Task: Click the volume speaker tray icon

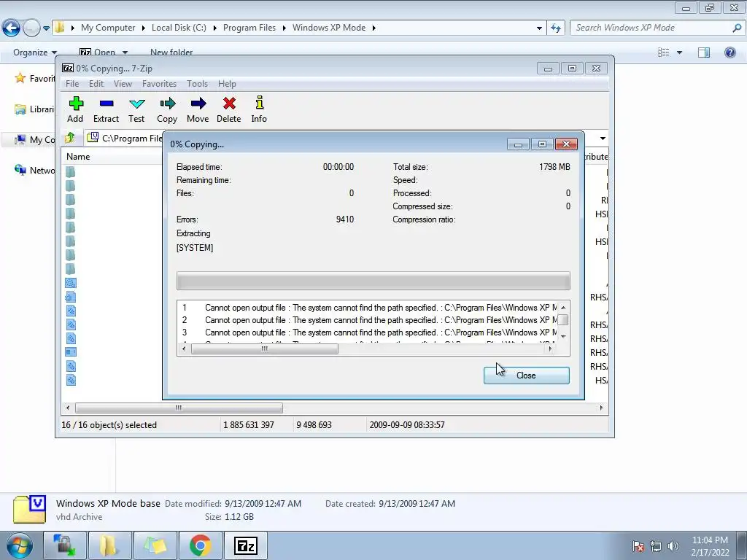Action: tap(673, 546)
